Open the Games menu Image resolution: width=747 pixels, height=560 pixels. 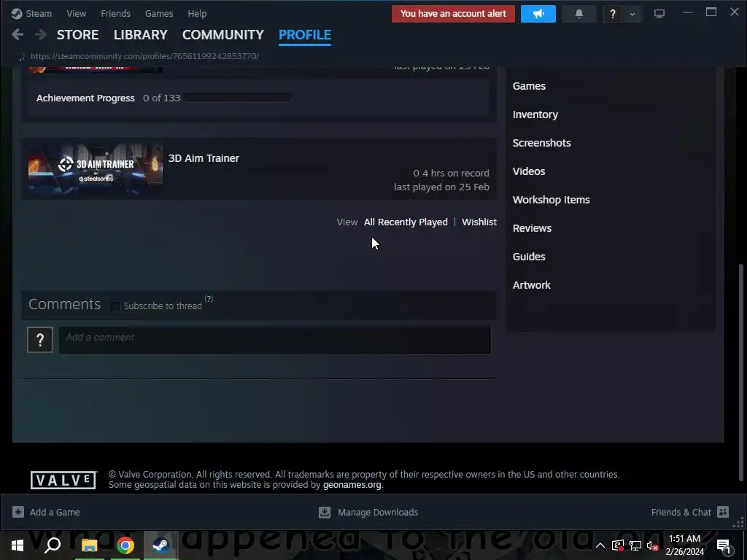159,13
